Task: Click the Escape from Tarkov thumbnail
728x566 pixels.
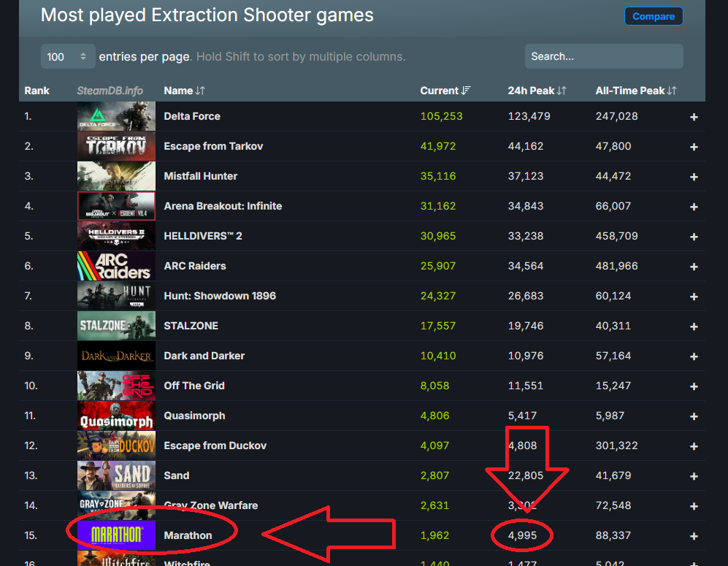Action: pos(116,146)
